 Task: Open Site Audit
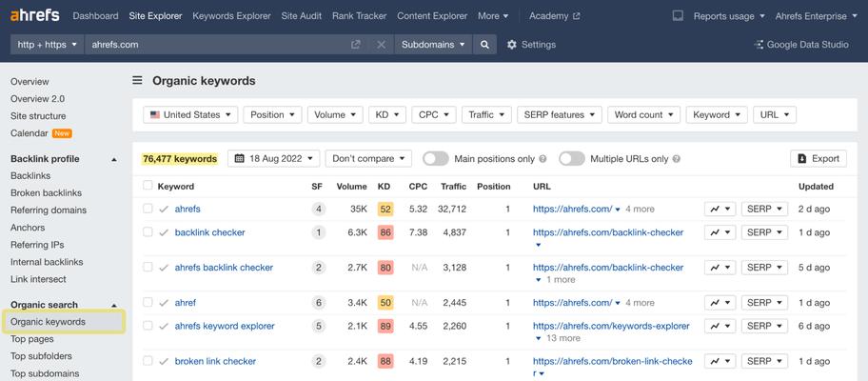tap(301, 16)
